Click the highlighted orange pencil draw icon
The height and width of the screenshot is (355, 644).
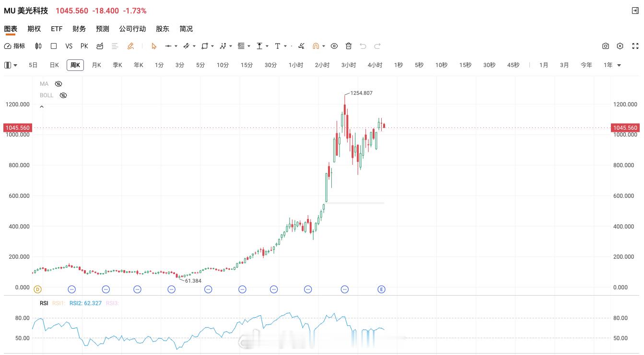tap(130, 46)
